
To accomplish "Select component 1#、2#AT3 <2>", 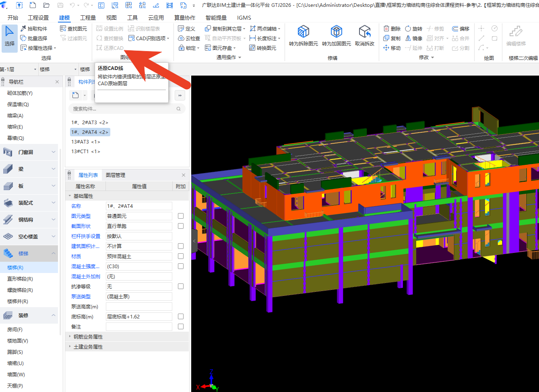I will click(90, 122).
